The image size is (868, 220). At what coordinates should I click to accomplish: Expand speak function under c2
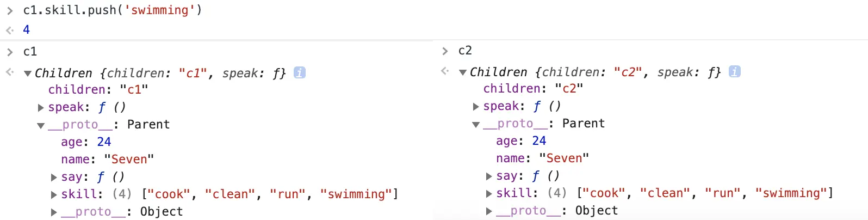[476, 107]
